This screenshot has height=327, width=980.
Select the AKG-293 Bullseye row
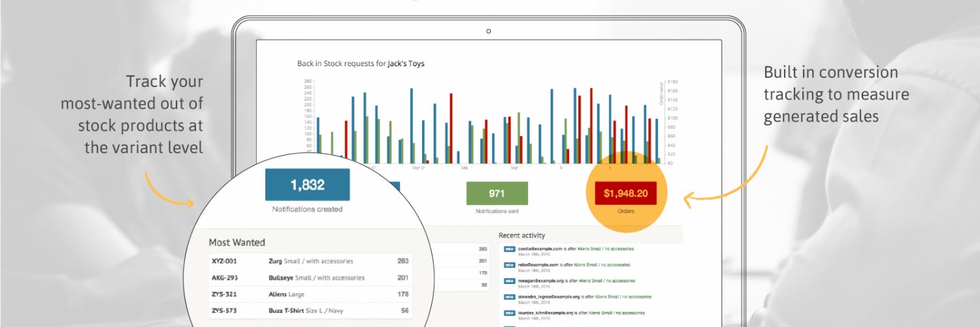pyautogui.click(x=310, y=277)
